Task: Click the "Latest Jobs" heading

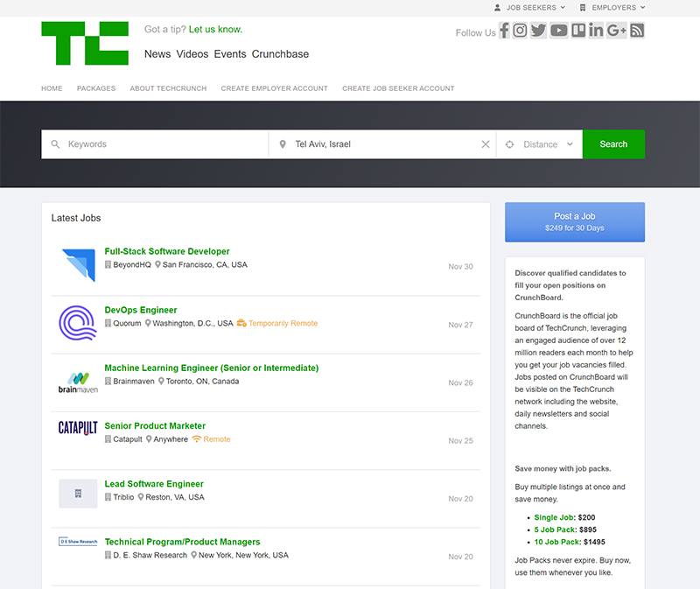Action: [76, 218]
